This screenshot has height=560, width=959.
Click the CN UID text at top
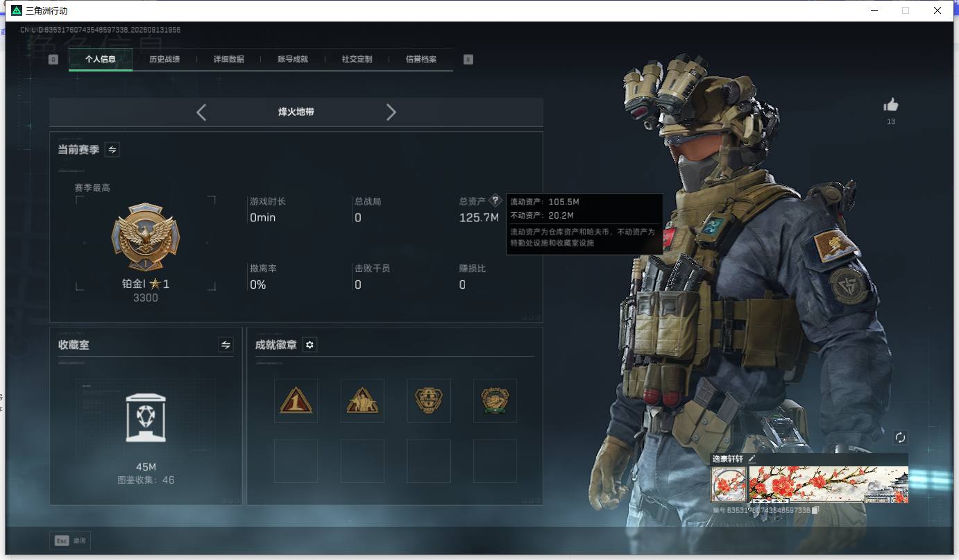pyautogui.click(x=101, y=30)
